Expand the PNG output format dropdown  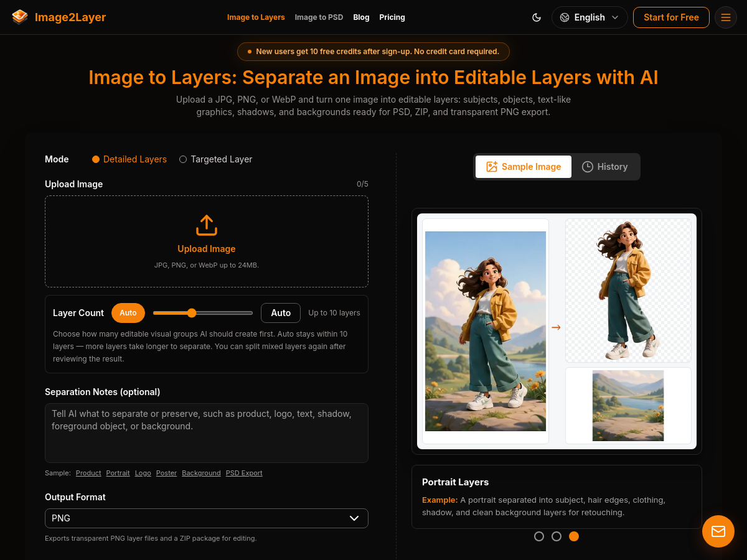[207, 518]
